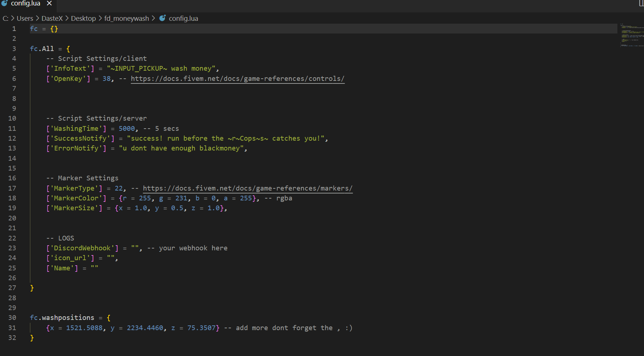Open the FiveM controls documentation link
644x356 pixels.
click(237, 79)
